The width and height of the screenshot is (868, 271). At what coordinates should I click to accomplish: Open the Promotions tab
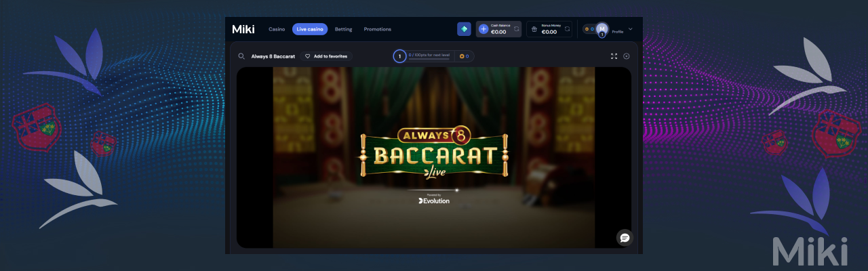(x=377, y=29)
